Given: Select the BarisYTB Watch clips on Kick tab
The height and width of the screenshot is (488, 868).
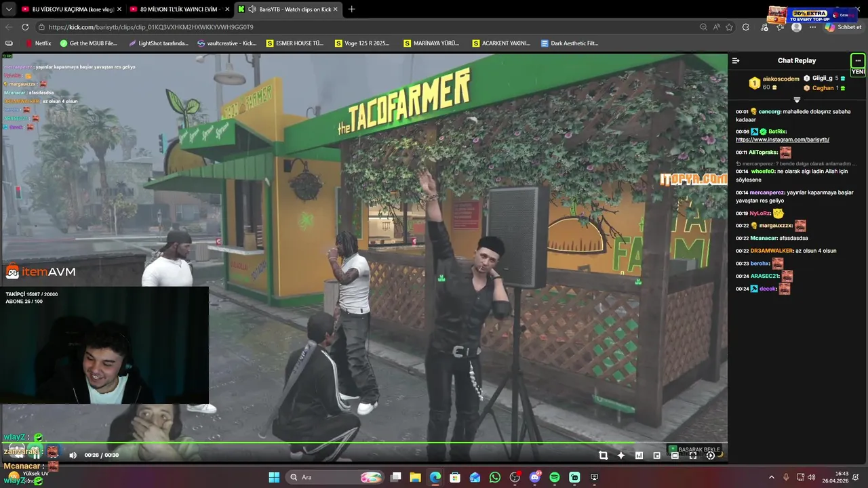Looking at the screenshot, I should tap(288, 9).
